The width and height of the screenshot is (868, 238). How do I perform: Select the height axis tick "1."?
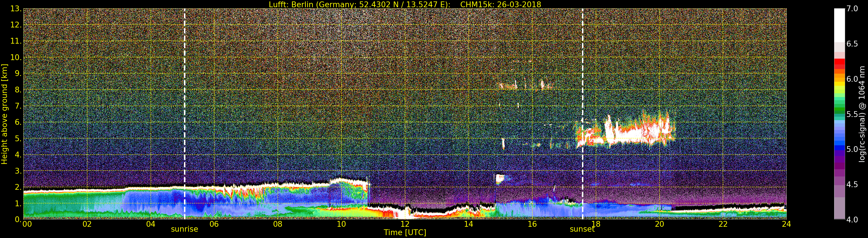click(x=18, y=203)
